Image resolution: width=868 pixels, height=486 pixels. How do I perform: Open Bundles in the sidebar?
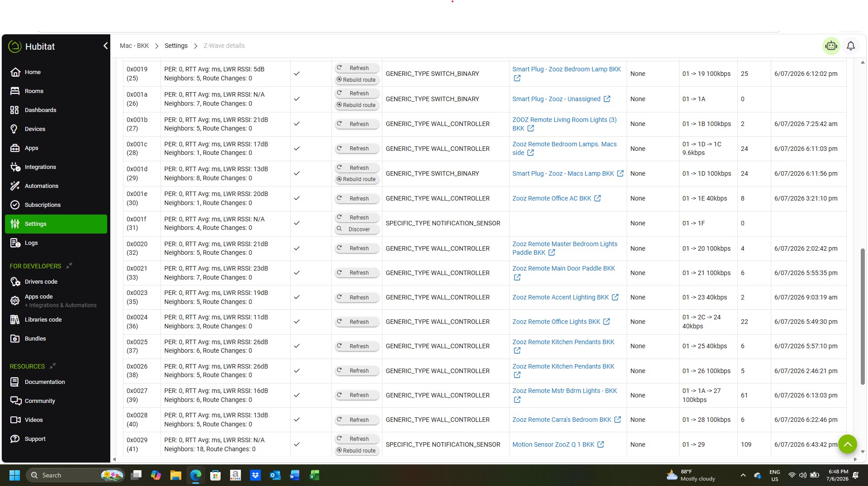(56, 339)
